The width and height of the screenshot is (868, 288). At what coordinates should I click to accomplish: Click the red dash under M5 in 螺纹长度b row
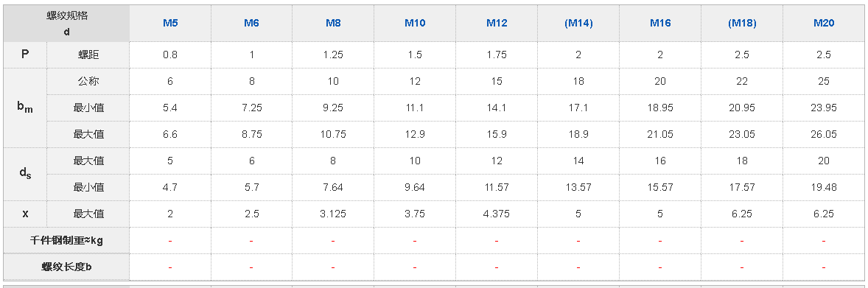click(x=170, y=267)
